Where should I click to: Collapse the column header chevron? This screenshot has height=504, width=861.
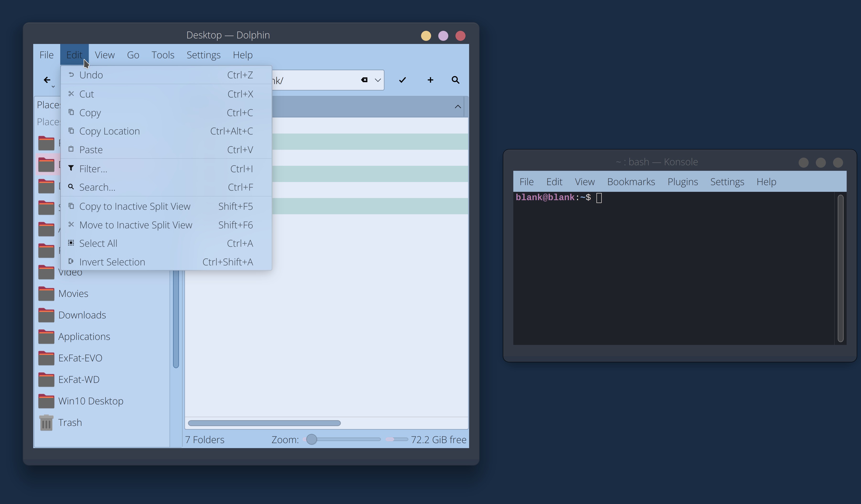pyautogui.click(x=458, y=107)
